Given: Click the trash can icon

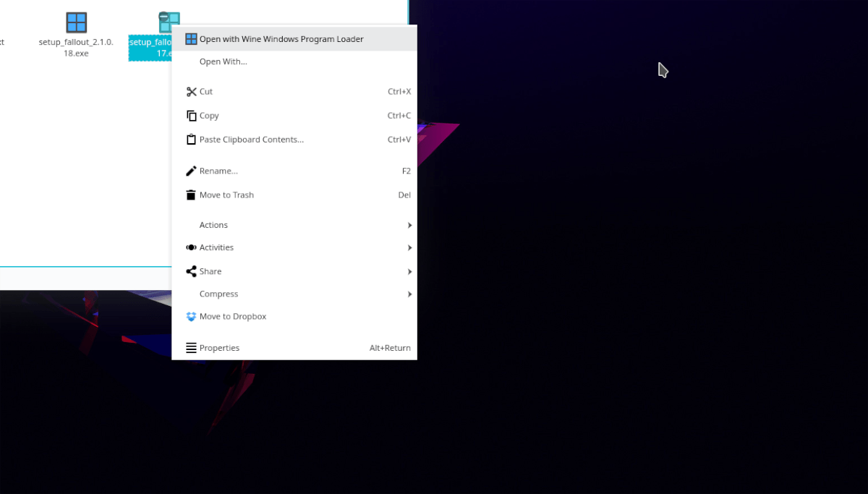Looking at the screenshot, I should click(191, 195).
